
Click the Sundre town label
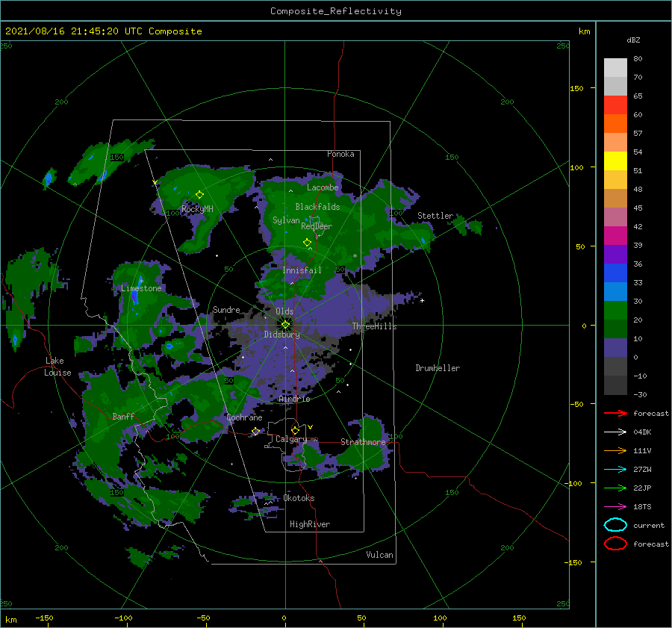[226, 309]
